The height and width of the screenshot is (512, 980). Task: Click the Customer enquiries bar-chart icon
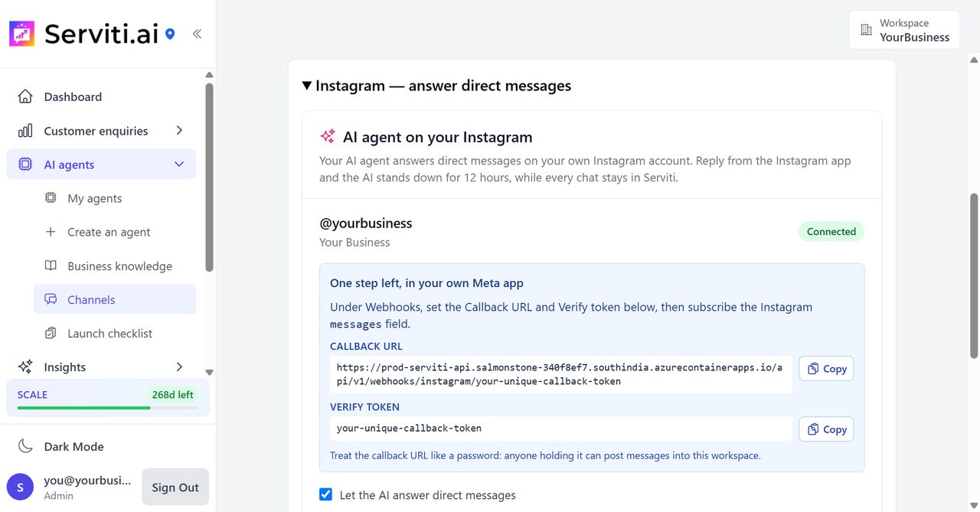[25, 131]
